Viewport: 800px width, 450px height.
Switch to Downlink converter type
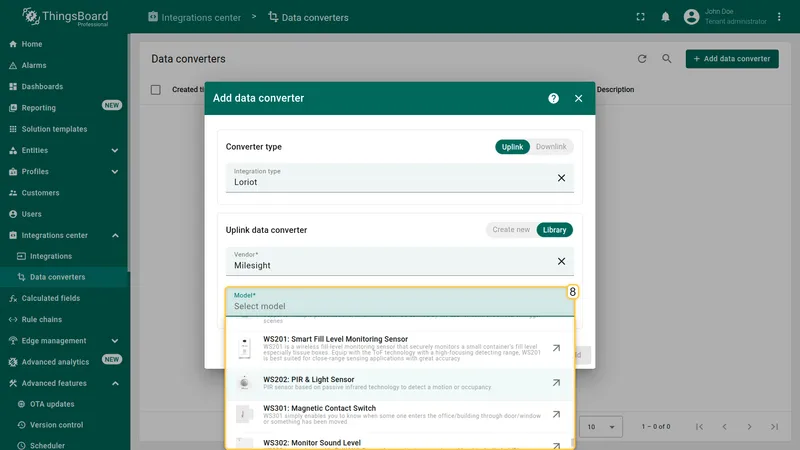tap(551, 147)
